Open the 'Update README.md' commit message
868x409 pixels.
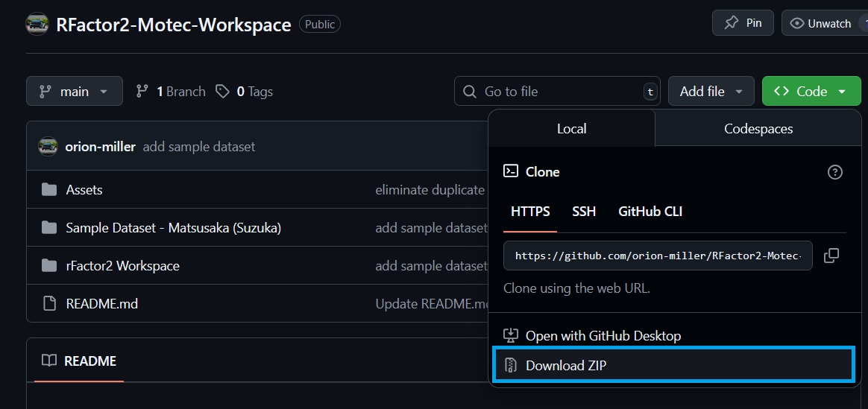[433, 303]
